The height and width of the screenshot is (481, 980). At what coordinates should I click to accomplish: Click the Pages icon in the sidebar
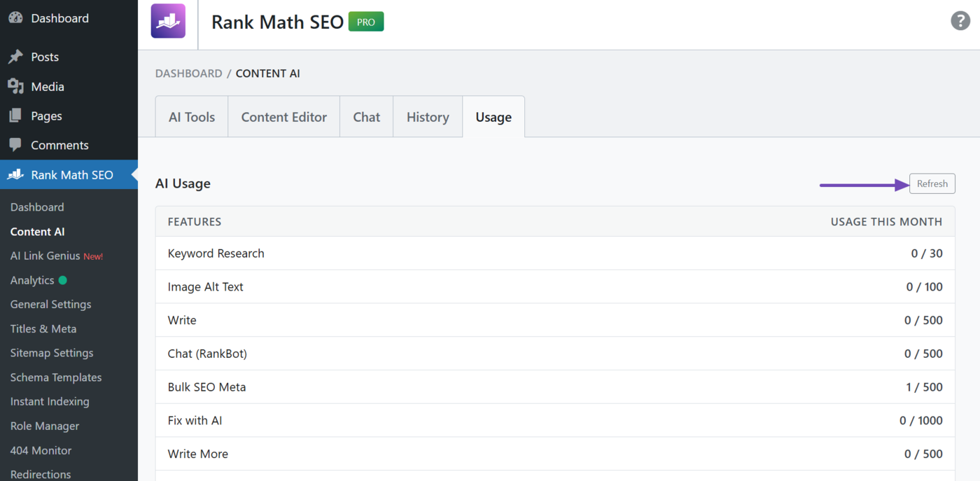(15, 116)
